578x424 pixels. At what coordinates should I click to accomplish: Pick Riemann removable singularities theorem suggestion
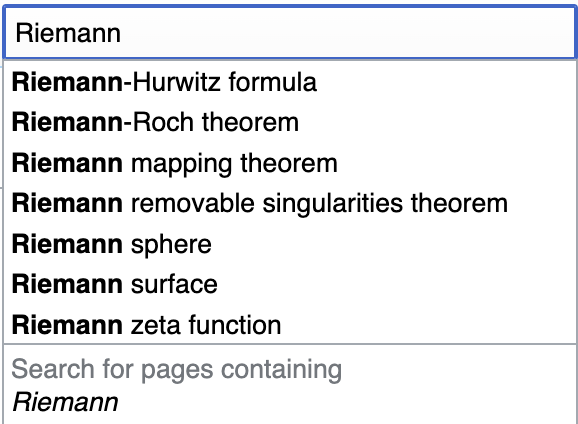pos(290,204)
